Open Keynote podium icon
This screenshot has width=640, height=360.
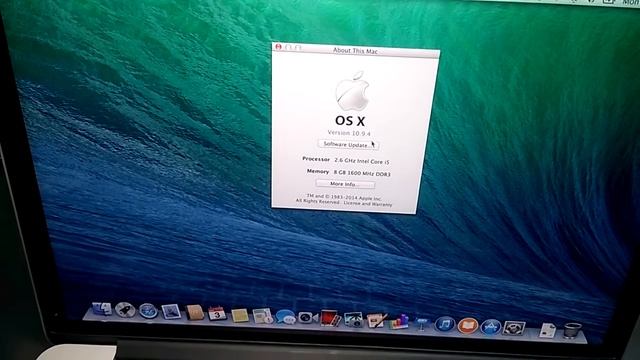pyautogui.click(x=422, y=324)
